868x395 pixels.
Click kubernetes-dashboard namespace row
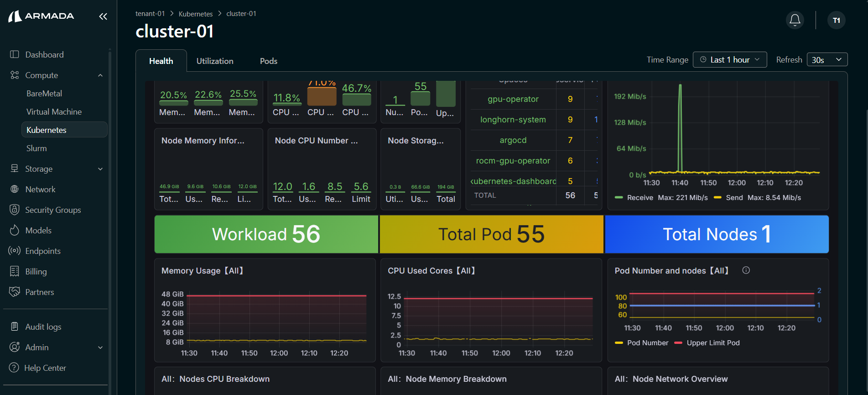(x=513, y=181)
